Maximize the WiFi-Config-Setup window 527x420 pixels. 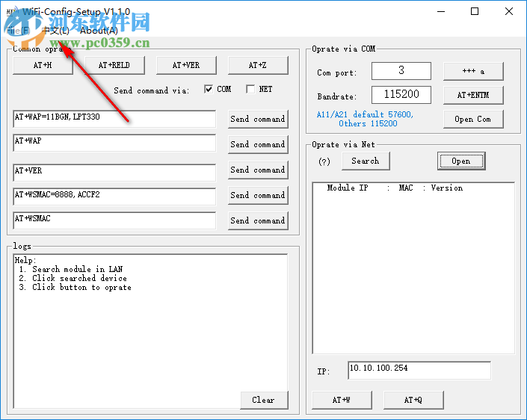pos(475,11)
